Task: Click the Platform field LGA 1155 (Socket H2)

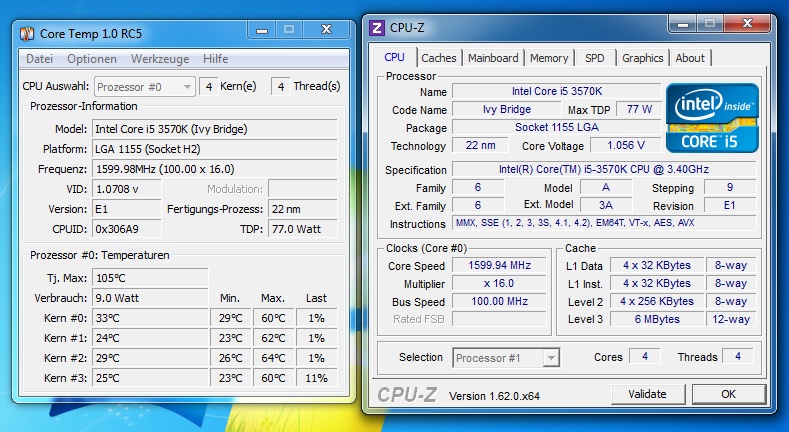Action: click(214, 149)
